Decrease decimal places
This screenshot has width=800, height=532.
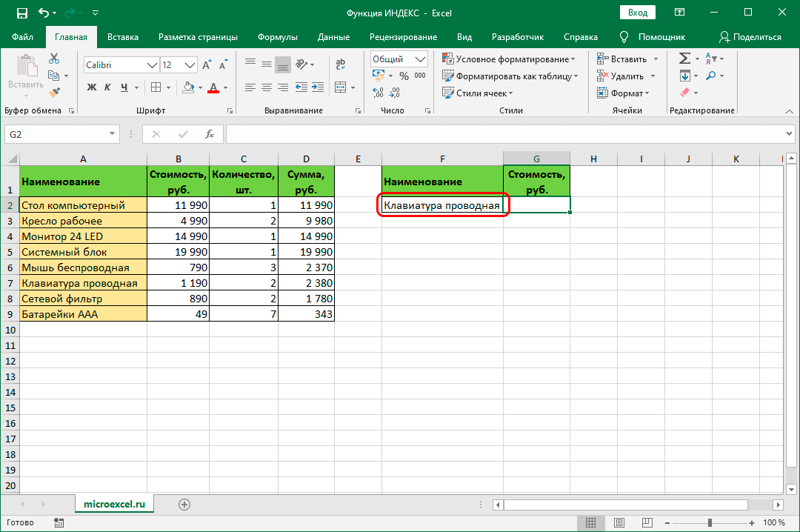coord(394,93)
